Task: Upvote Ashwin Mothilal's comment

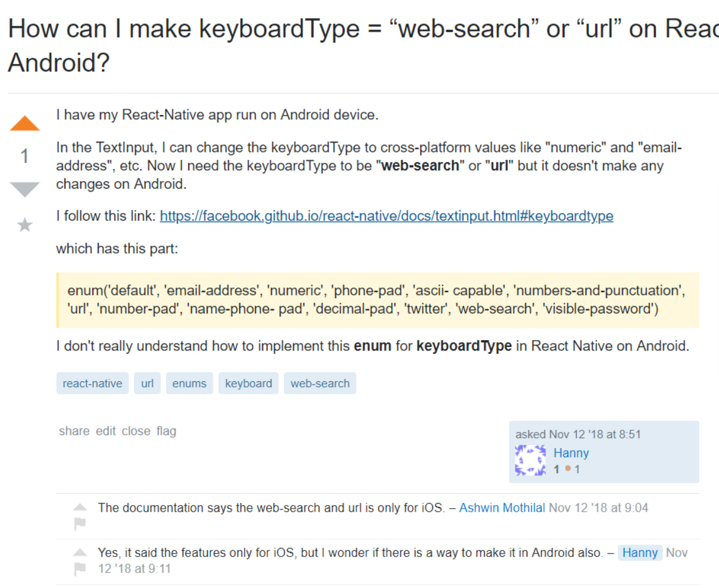Action: pyautogui.click(x=80, y=507)
